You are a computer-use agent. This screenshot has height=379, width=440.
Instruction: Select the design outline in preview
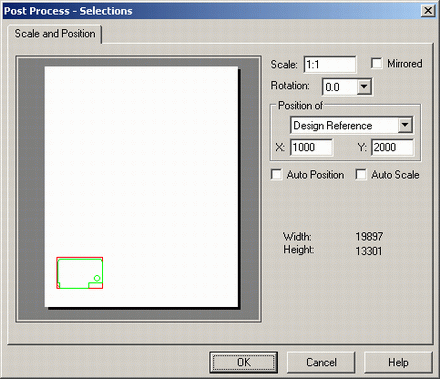[80, 273]
